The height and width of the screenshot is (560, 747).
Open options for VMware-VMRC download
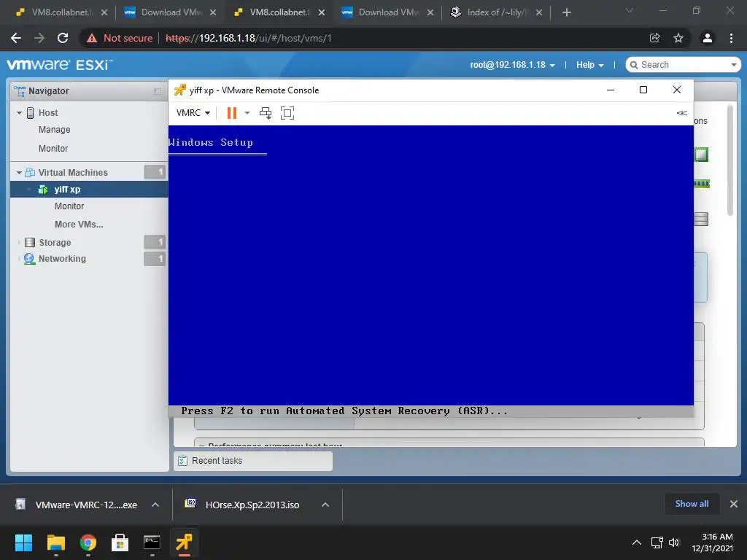[x=155, y=505]
